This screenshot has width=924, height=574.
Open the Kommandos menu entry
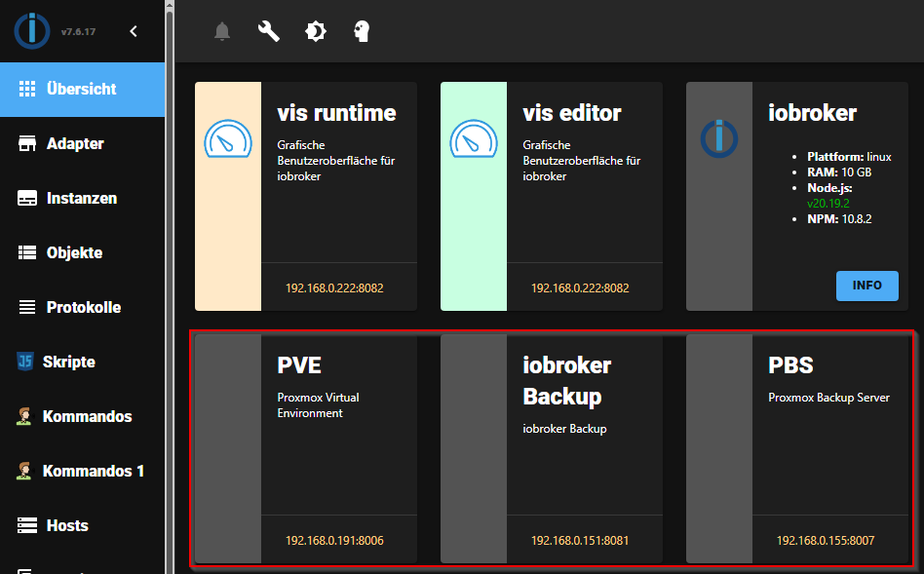click(83, 417)
